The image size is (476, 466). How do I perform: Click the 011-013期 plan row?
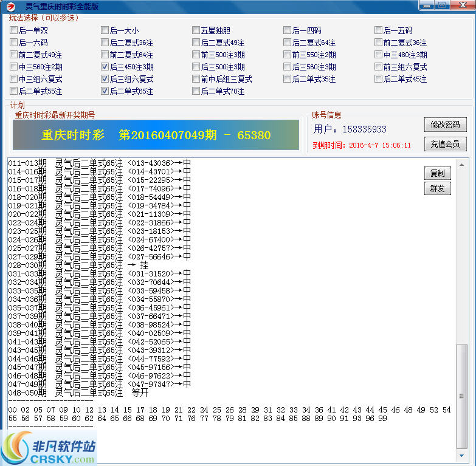pos(99,163)
